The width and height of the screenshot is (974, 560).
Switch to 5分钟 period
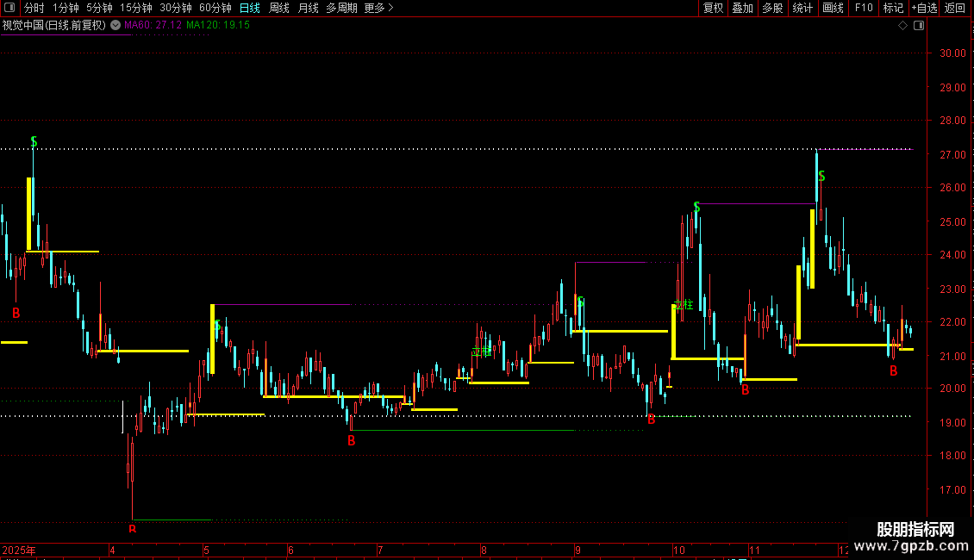point(99,8)
